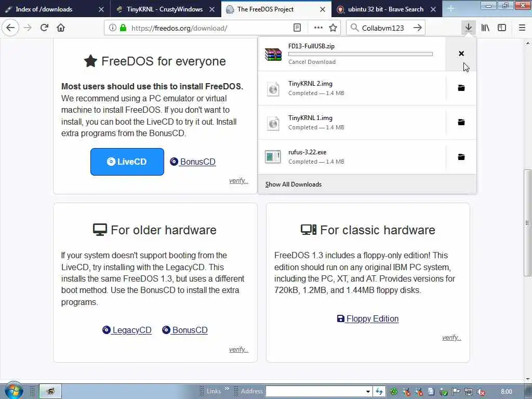Bookmark this page with the star
Screen dimensions: 532x399
[x=333, y=28]
